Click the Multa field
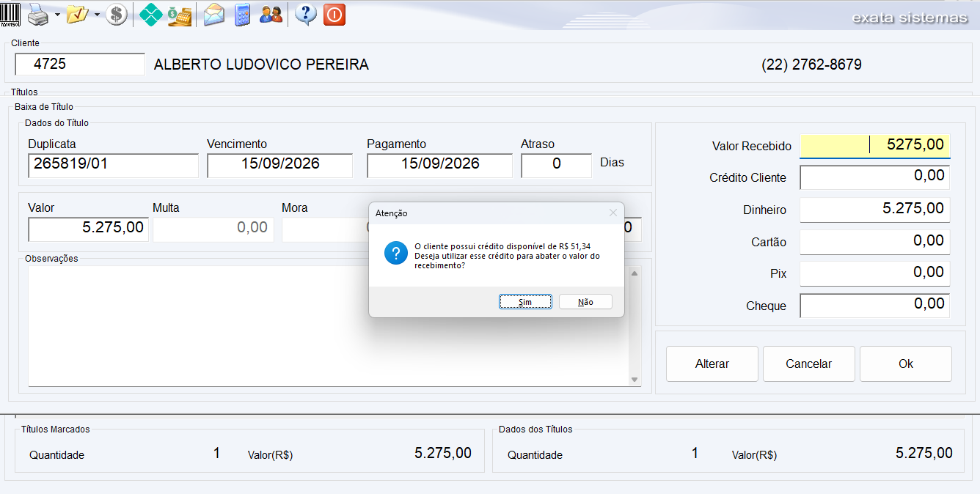Image resolution: width=980 pixels, height=494 pixels. click(x=213, y=229)
